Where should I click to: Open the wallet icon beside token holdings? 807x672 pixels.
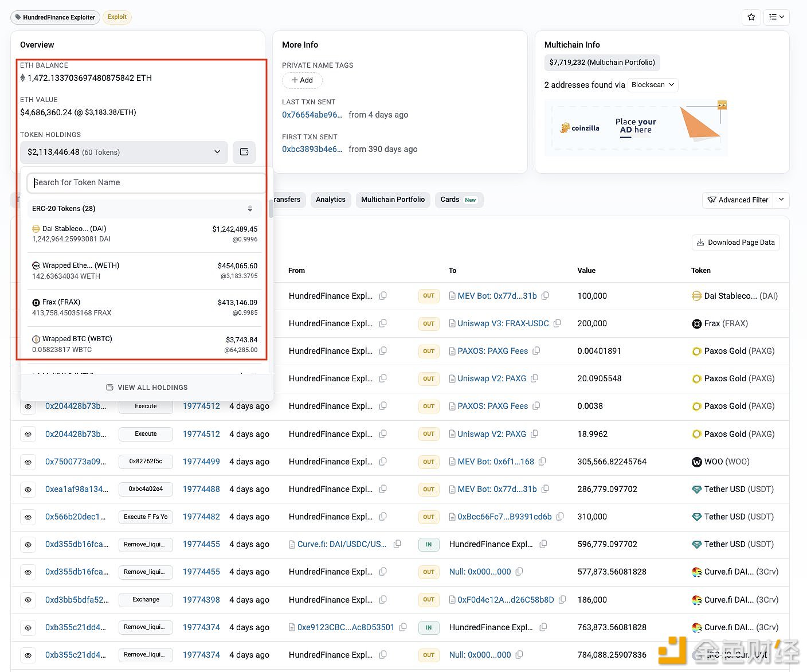244,152
